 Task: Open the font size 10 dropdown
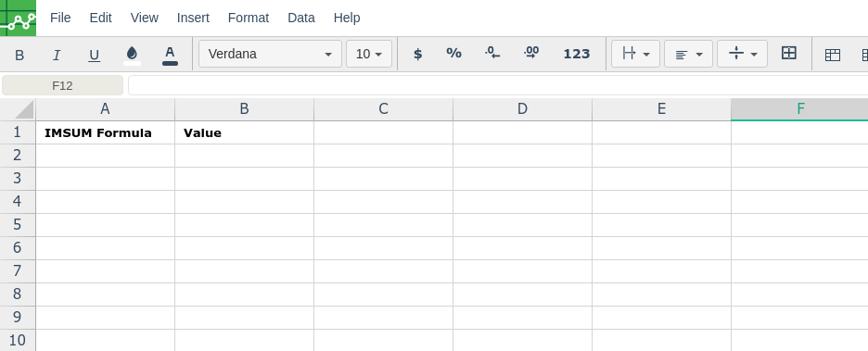click(x=369, y=54)
